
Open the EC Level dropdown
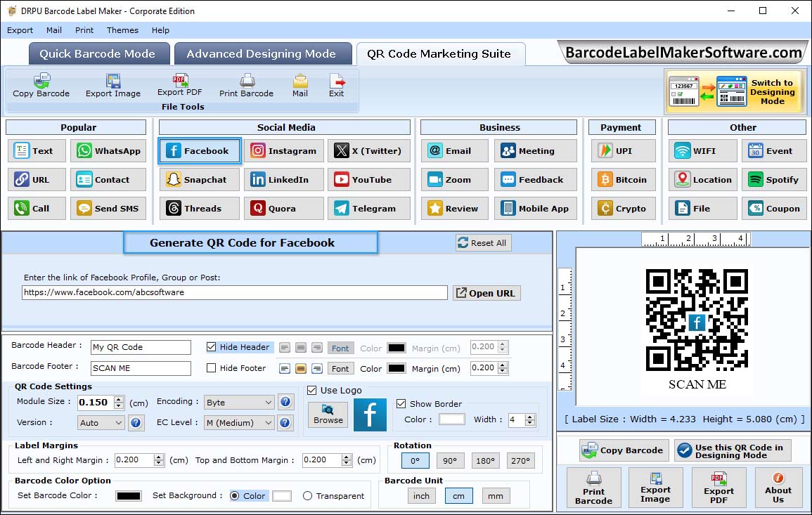tap(239, 423)
